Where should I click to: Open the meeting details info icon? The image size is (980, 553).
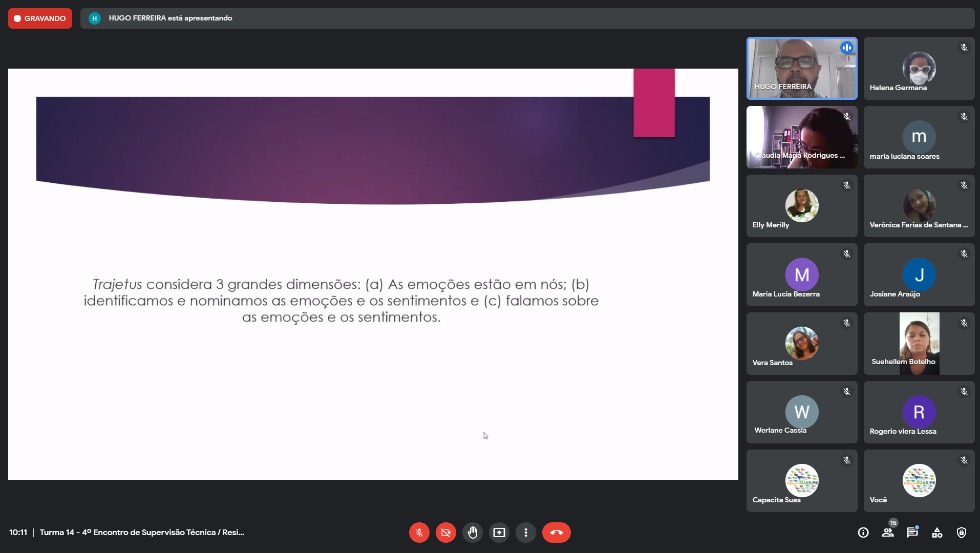pyautogui.click(x=863, y=533)
